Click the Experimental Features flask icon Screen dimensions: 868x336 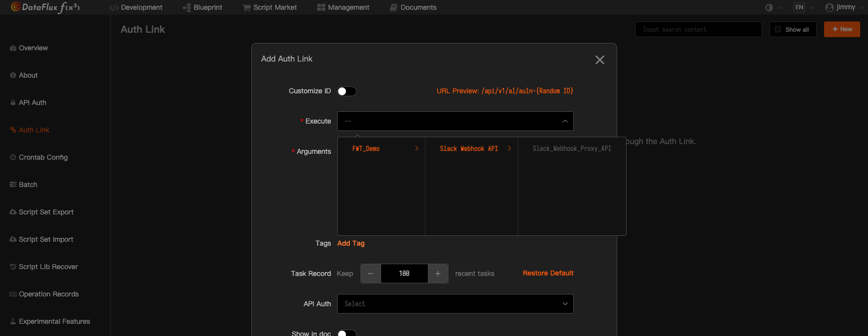[x=13, y=321]
